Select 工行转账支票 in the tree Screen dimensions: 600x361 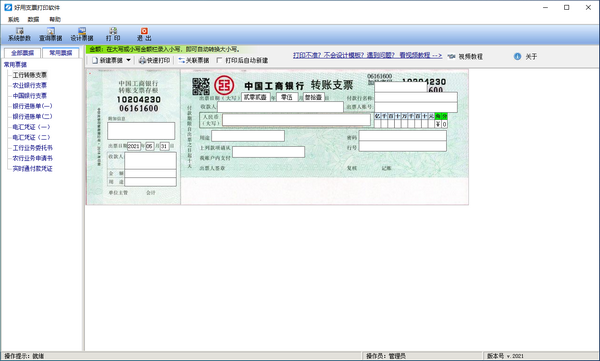coord(30,75)
